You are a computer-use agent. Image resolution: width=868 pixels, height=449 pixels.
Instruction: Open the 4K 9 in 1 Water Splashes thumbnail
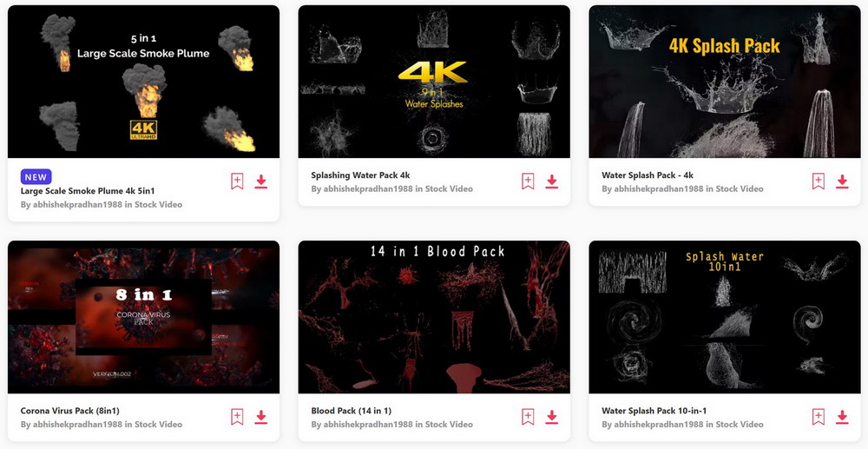pos(434,82)
